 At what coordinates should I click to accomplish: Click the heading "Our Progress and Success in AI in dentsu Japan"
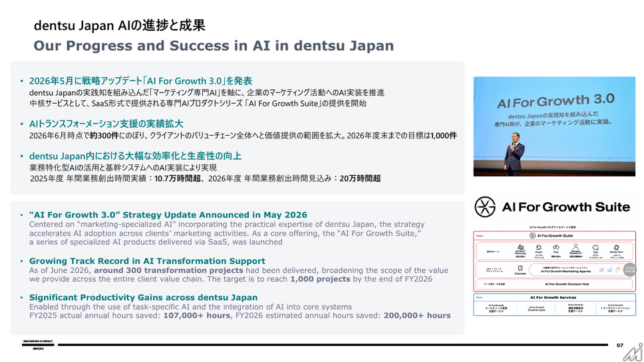214,46
